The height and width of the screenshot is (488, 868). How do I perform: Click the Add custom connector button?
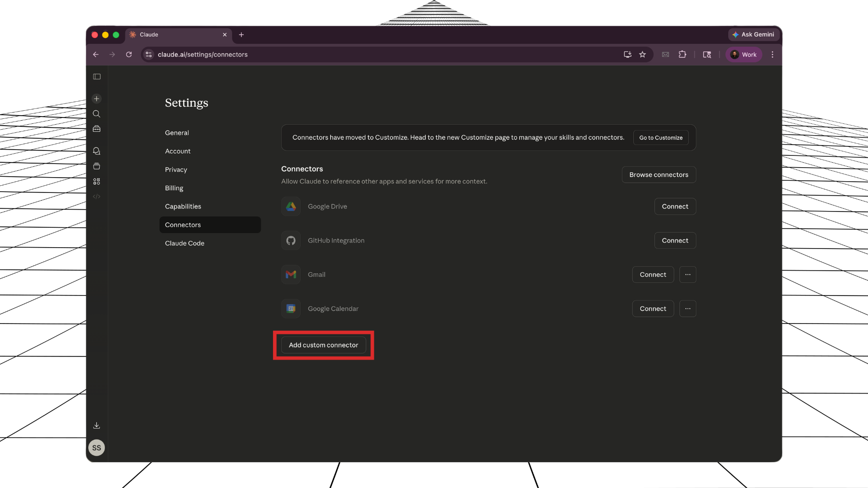coord(323,345)
